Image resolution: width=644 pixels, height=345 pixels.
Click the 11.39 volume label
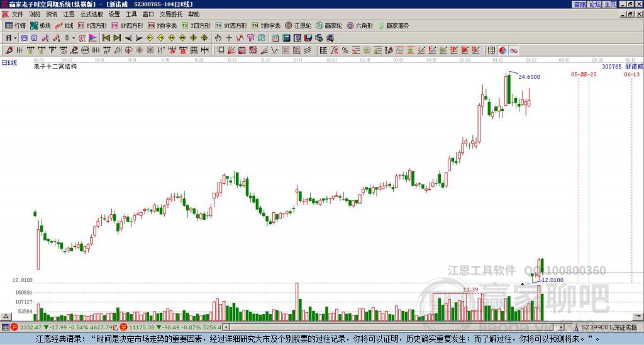coord(470,290)
